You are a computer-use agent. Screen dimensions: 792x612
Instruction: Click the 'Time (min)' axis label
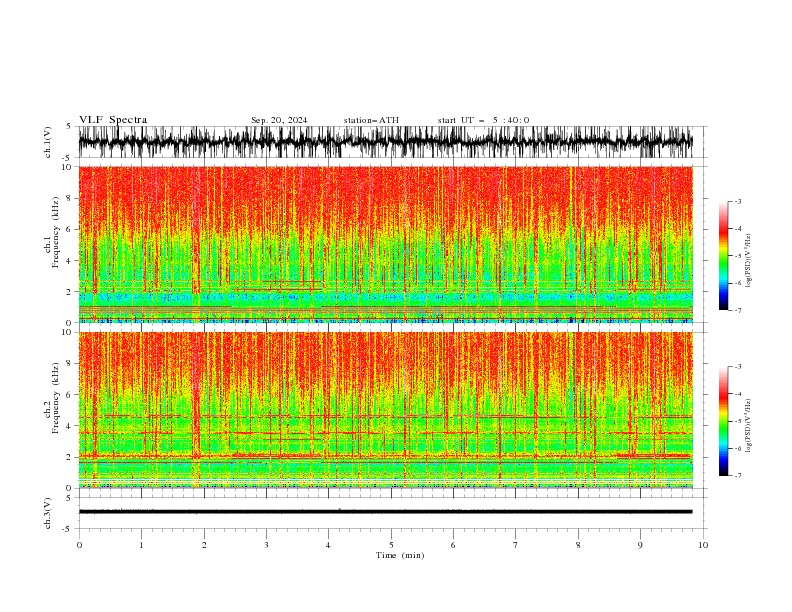[400, 555]
